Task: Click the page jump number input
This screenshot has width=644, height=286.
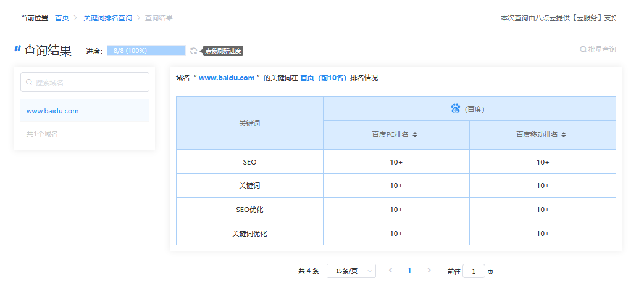Action: point(474,271)
